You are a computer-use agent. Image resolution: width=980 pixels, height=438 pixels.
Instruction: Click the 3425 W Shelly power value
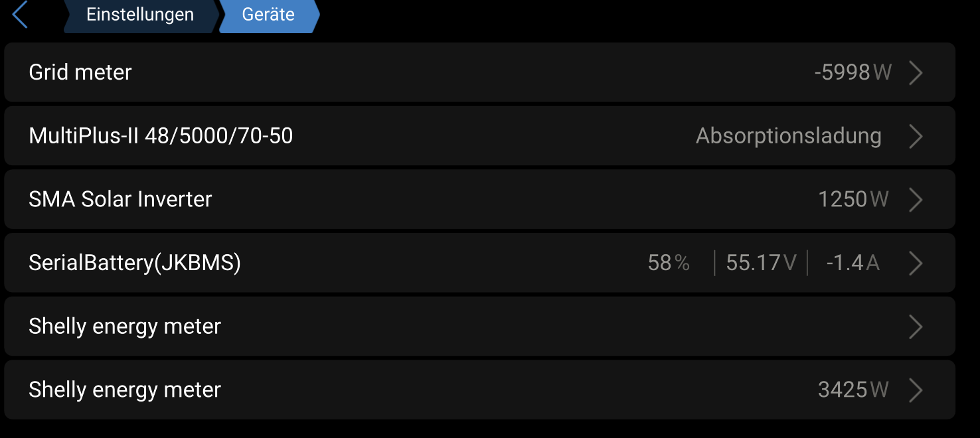pos(853,390)
